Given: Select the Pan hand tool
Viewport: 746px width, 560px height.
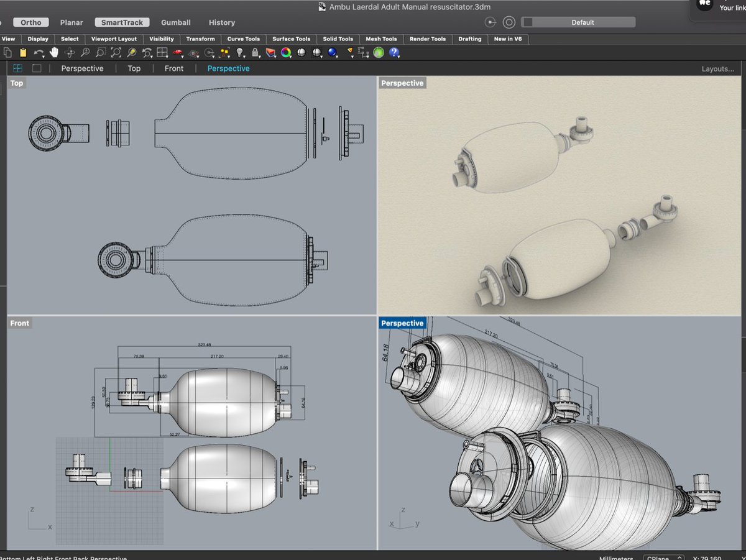Looking at the screenshot, I should (54, 53).
